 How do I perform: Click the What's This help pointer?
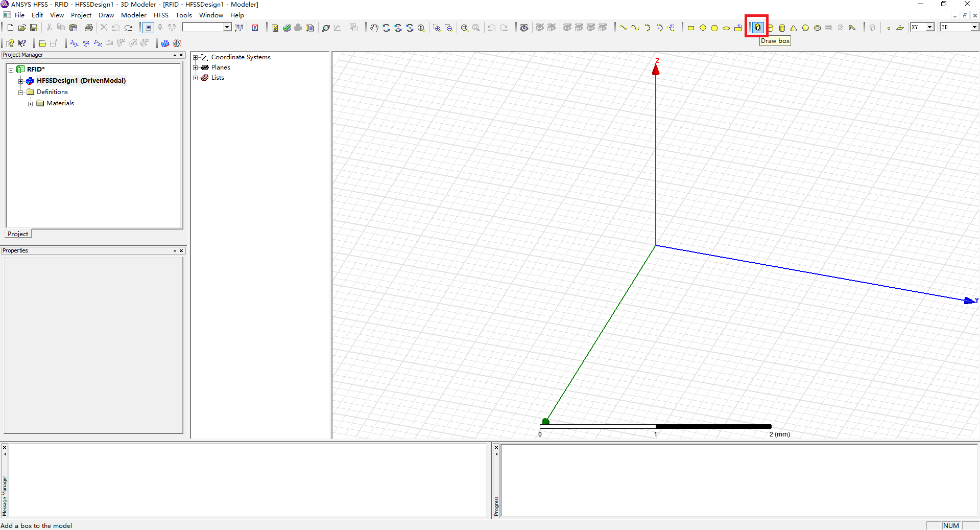(x=22, y=43)
